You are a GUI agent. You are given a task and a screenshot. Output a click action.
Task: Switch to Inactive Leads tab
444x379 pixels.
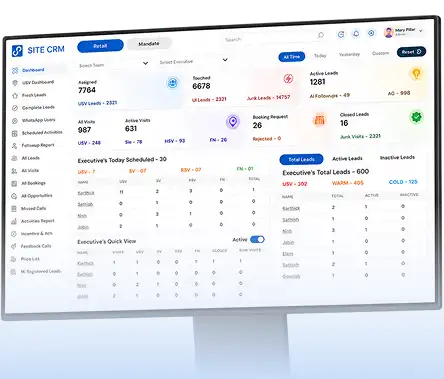click(397, 157)
